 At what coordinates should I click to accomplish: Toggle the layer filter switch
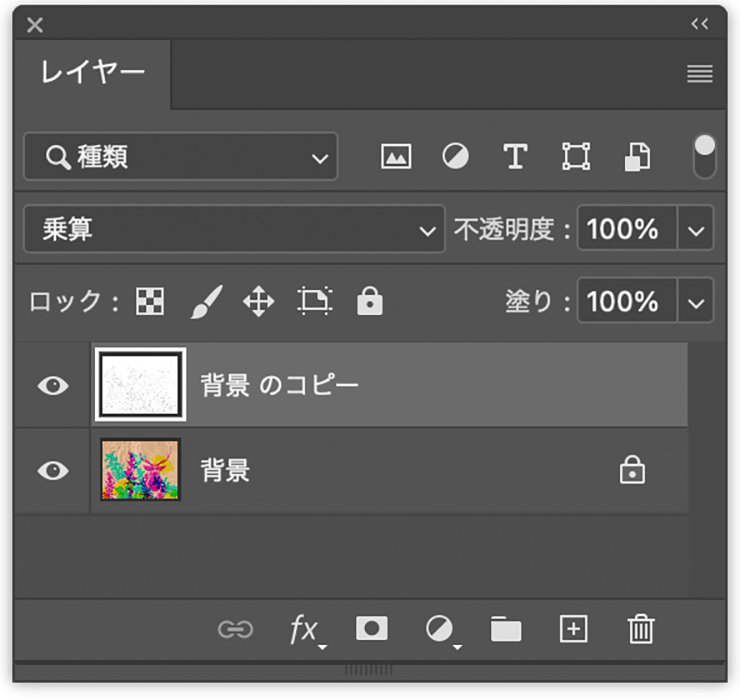705,157
